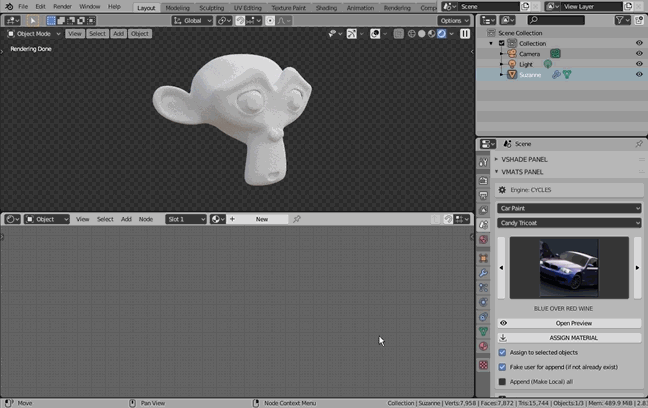Viewport: 648px width, 408px height.
Task: Hide the Collection in the viewport
Action: click(x=639, y=43)
